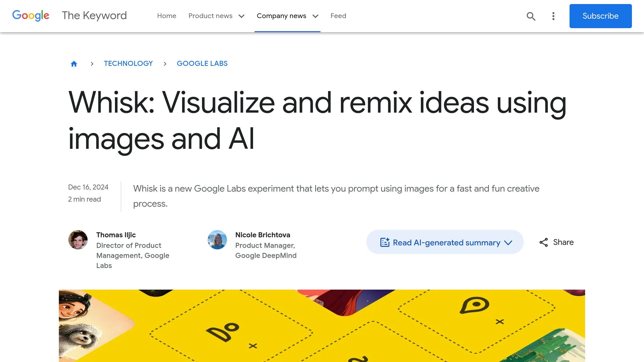Click the share icon next to Share
Image resolution: width=644 pixels, height=362 pixels.
[544, 242]
